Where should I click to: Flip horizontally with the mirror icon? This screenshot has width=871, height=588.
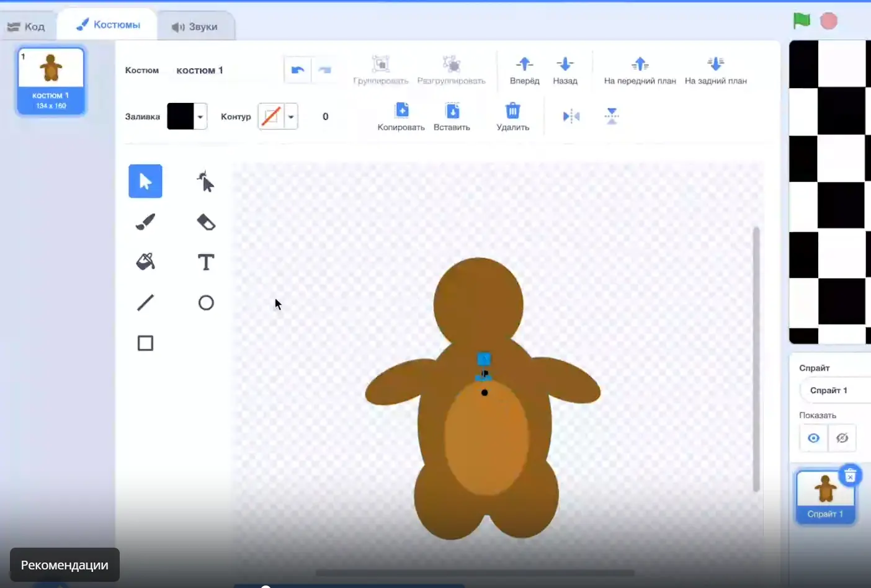point(571,117)
